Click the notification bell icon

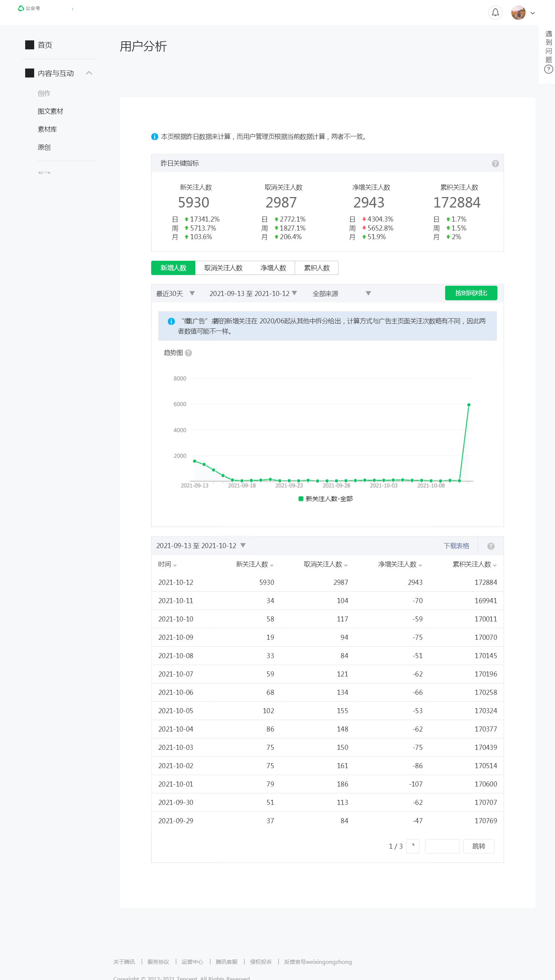(x=495, y=13)
